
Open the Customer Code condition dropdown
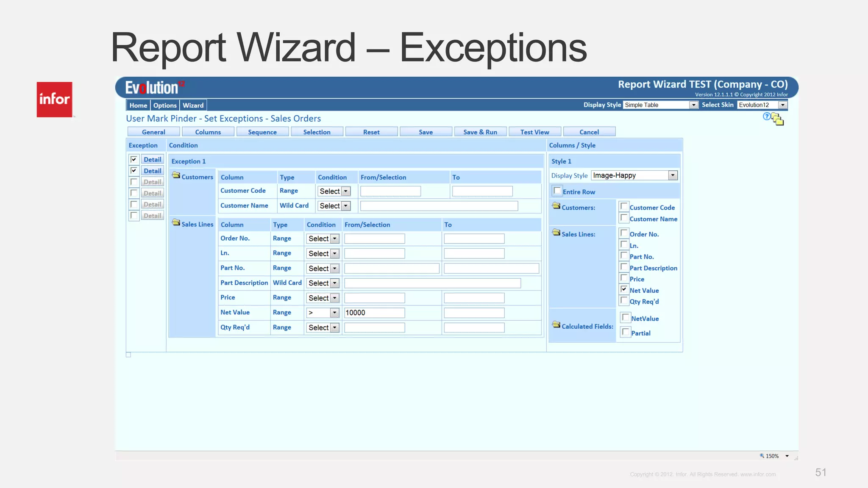coord(334,191)
